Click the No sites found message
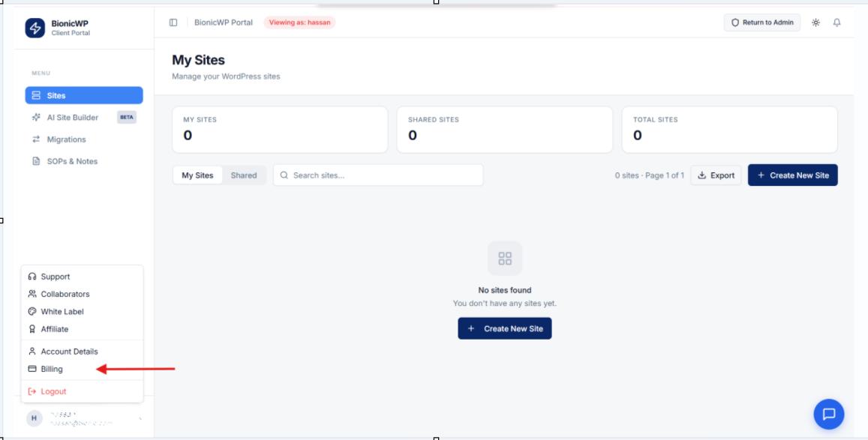This screenshot has width=868, height=440. pos(505,290)
